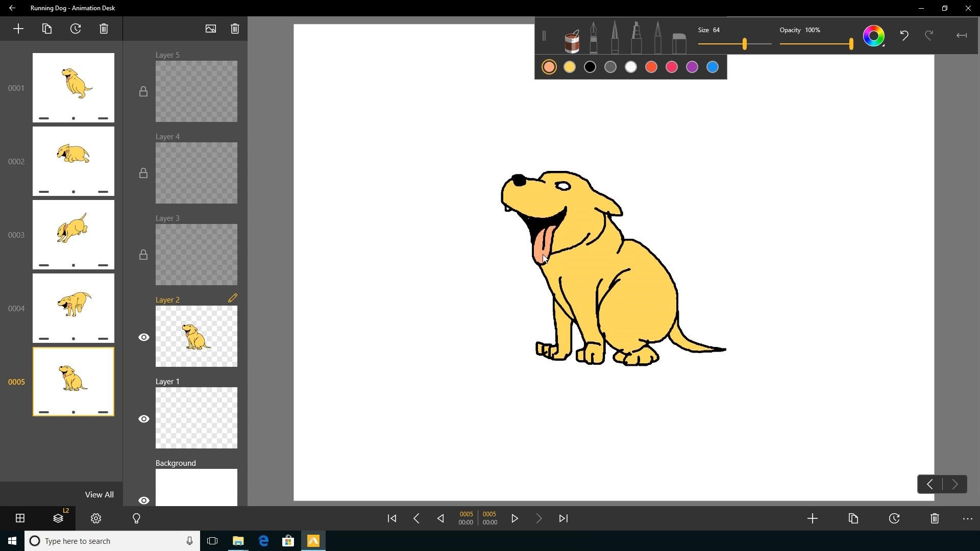Select frame 0003 thumbnail
Image resolution: width=980 pixels, height=551 pixels.
coord(73,234)
